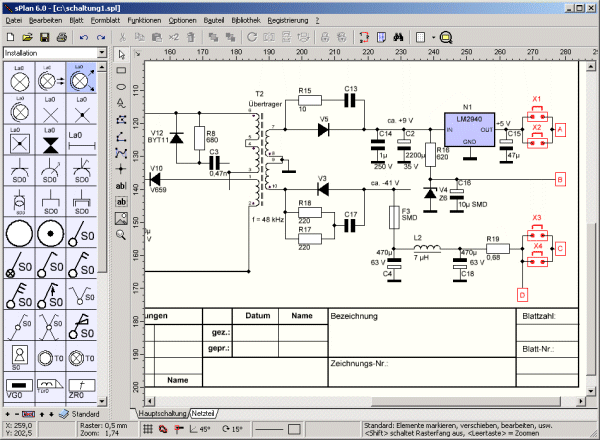Switch to the Hauptschaltung sheet tab

(x=162, y=414)
